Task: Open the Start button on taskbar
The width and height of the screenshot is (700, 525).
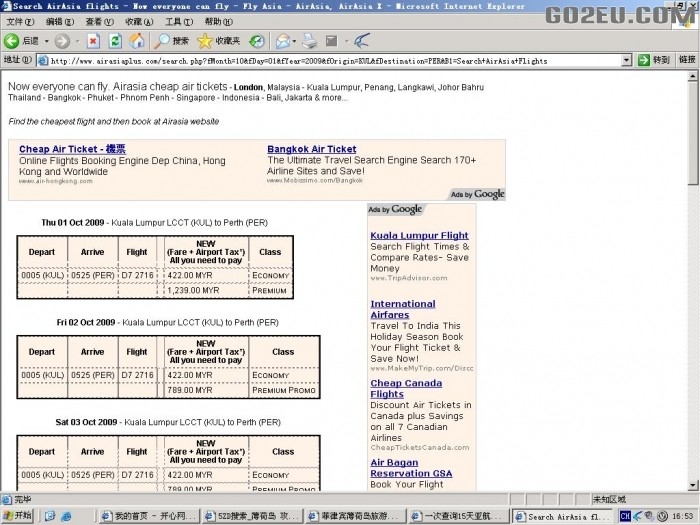Action: tap(17, 516)
